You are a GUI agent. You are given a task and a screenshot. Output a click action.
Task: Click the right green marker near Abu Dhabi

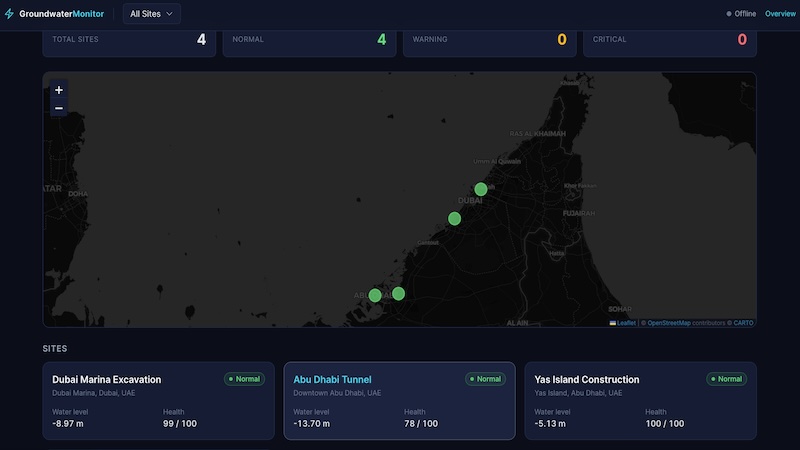pyautogui.click(x=398, y=293)
